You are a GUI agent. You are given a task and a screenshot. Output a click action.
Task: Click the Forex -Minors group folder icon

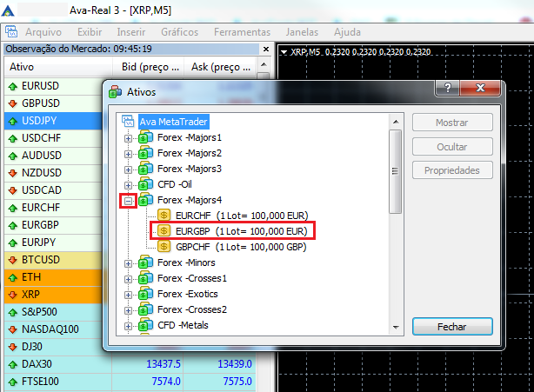coord(145,262)
